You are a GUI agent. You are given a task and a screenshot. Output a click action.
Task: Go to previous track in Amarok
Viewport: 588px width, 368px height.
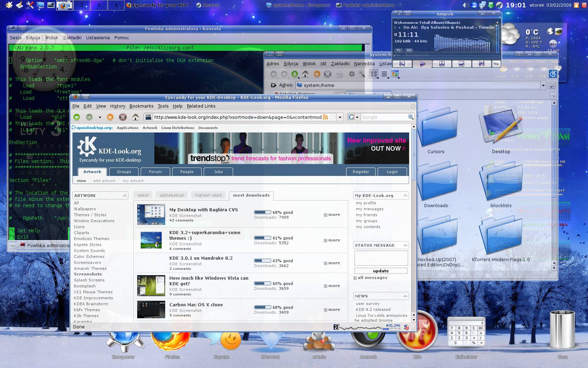coord(402,64)
